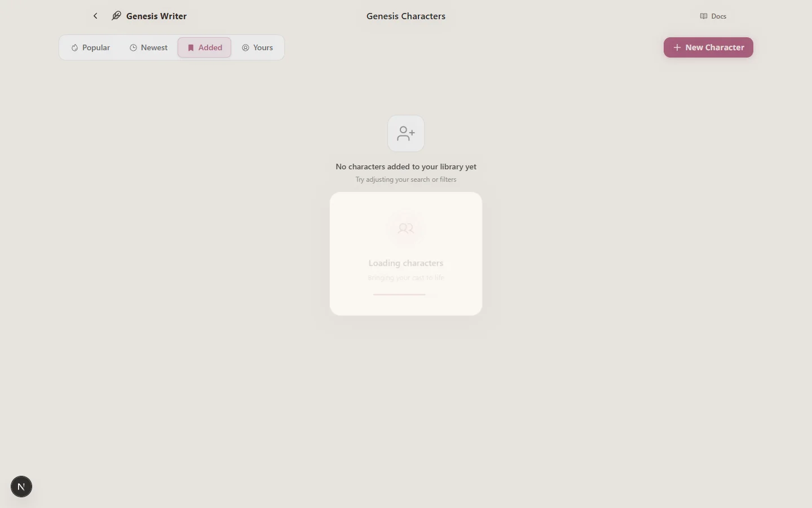Click the bookmark icon on Added filter

[x=191, y=47]
